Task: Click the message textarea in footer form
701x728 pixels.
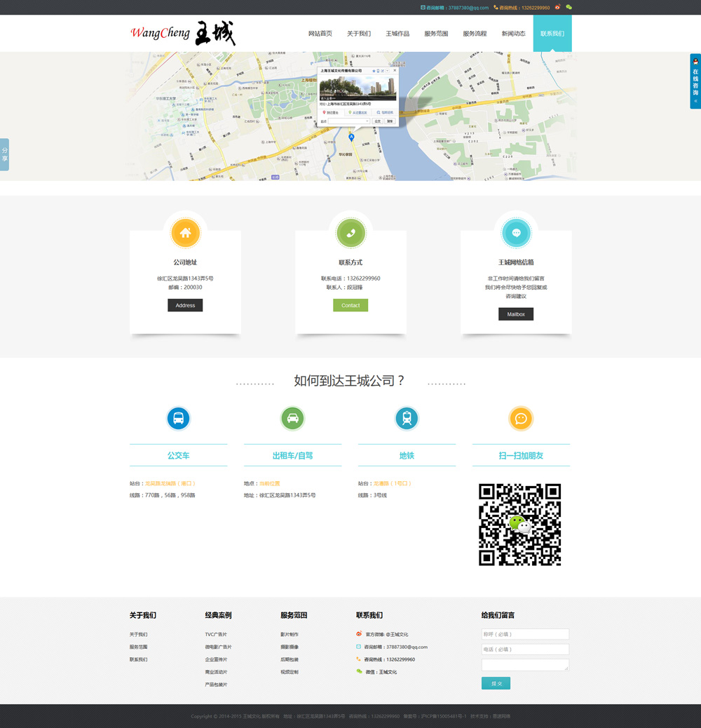Action: click(525, 665)
